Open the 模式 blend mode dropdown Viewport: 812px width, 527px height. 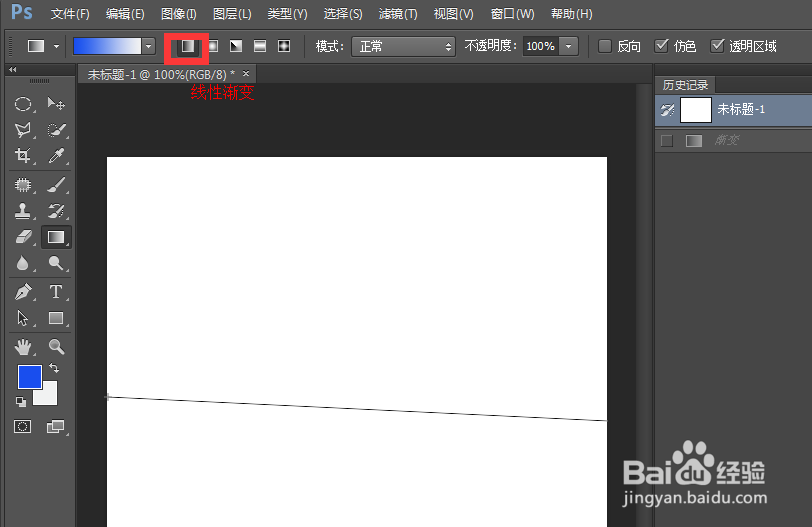403,47
